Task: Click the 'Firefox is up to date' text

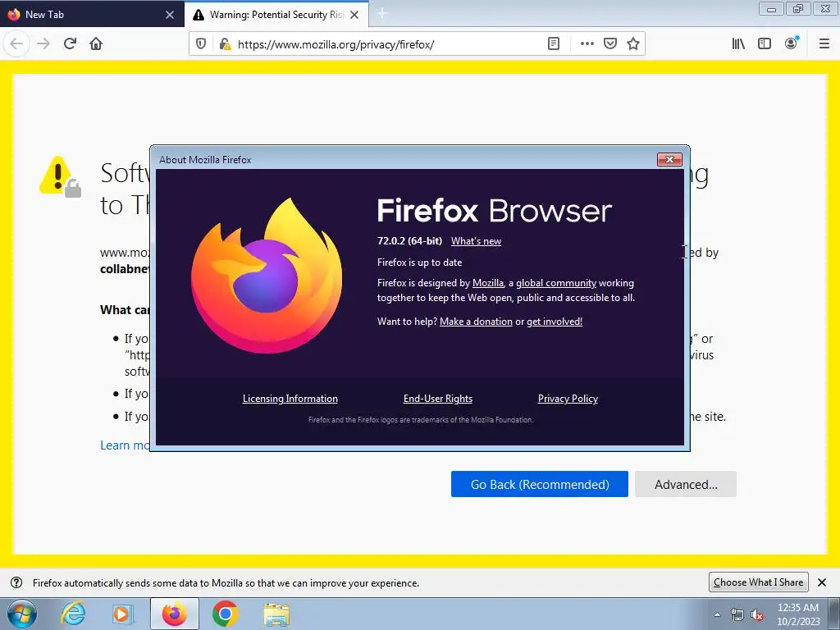Action: click(419, 262)
